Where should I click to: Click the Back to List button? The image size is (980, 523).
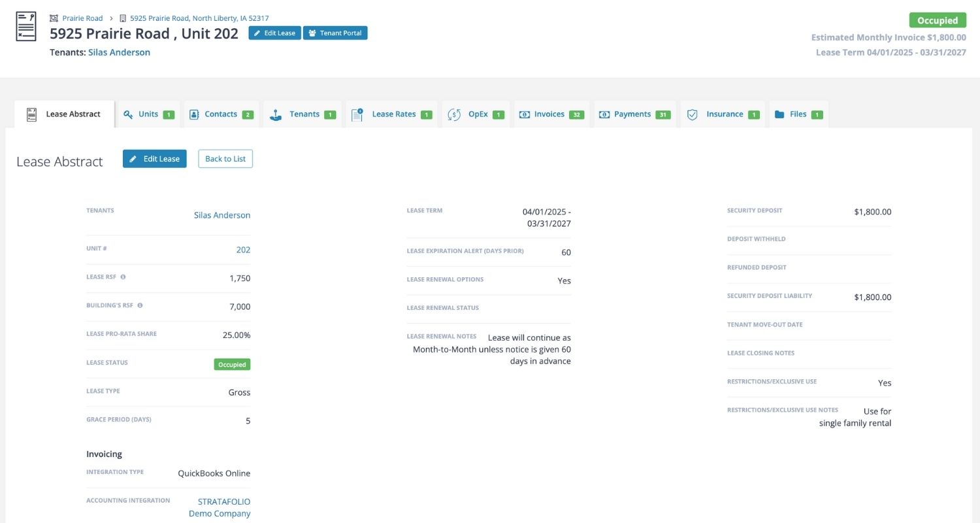click(225, 159)
